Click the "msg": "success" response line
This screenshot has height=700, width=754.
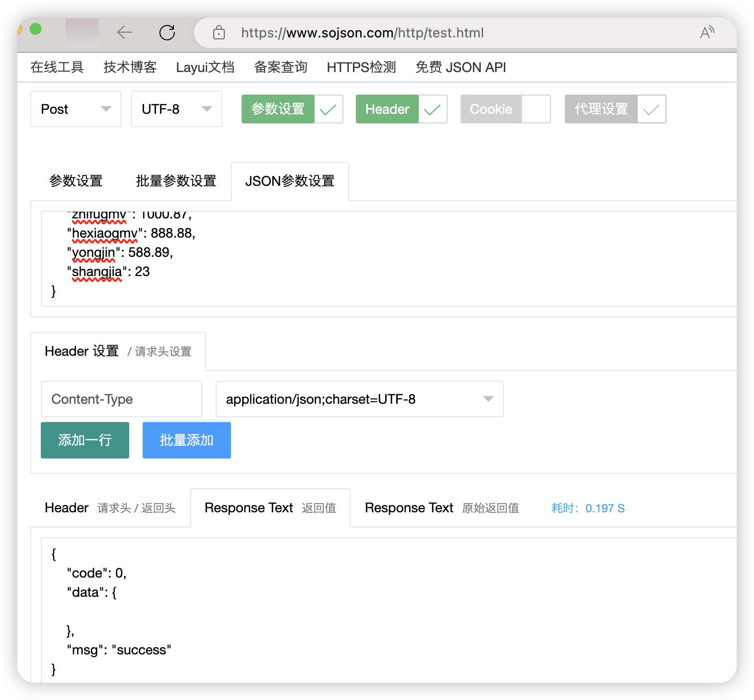pos(119,650)
